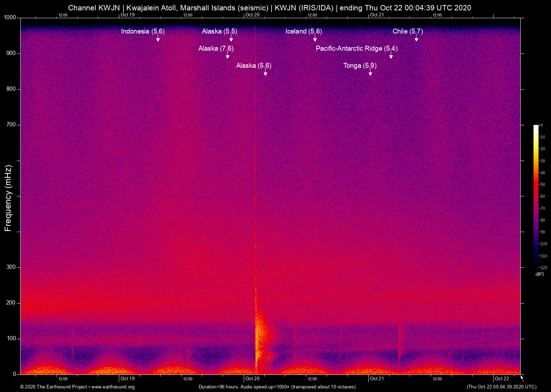Click the arrow marker beneath Tonga (5.9)
Image resolution: width=551 pixels, height=392 pixels.
coord(370,73)
